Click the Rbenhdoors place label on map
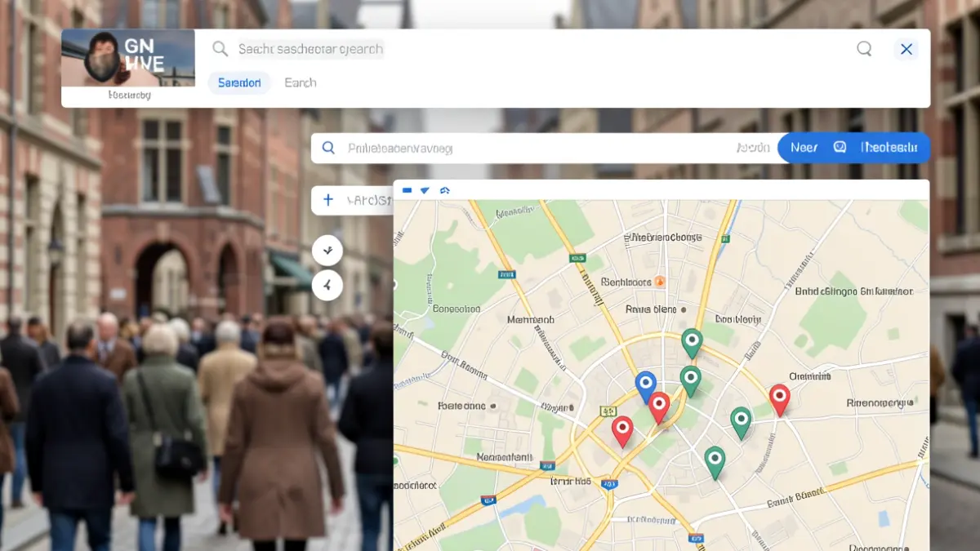Viewport: 980px width, 551px height. click(626, 282)
